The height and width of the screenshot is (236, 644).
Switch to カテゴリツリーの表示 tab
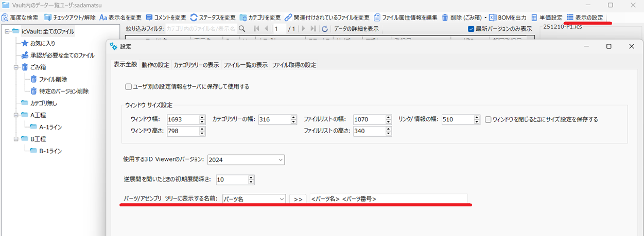pyautogui.click(x=196, y=65)
